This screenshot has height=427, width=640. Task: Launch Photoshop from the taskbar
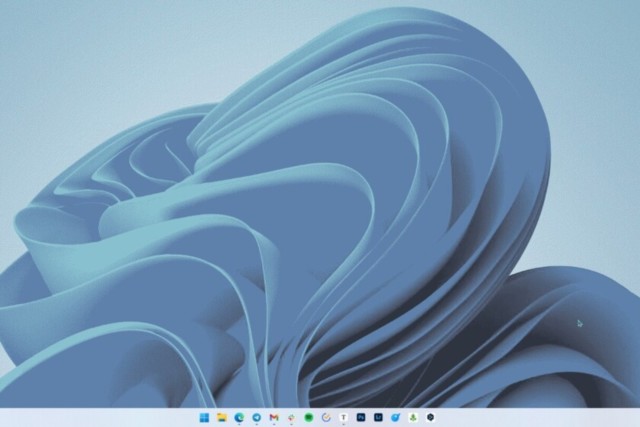[361, 417]
